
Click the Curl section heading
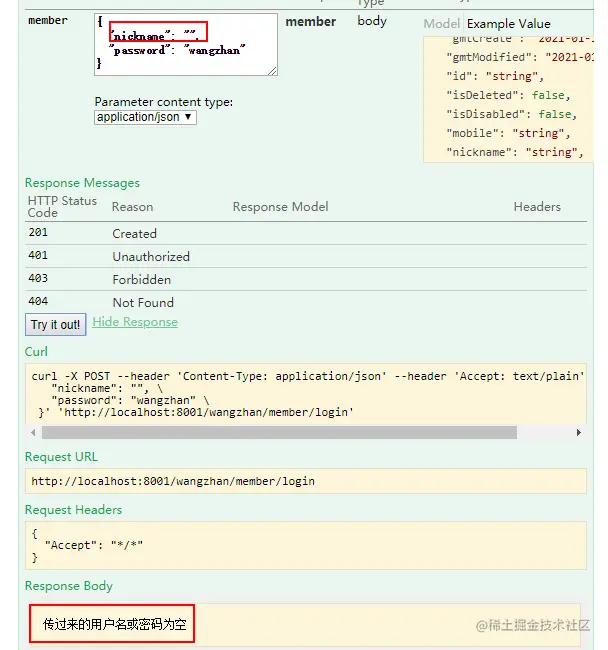pos(36,352)
